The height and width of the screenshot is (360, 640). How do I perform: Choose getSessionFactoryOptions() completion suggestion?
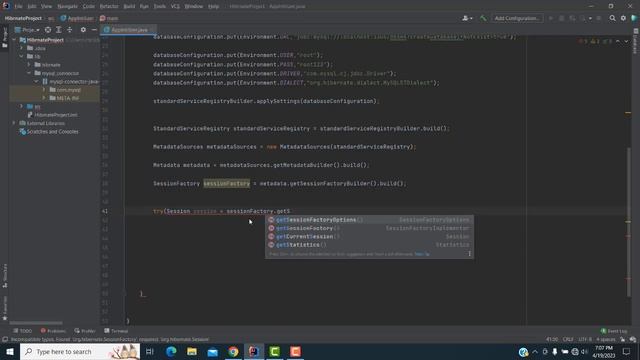click(x=369, y=220)
